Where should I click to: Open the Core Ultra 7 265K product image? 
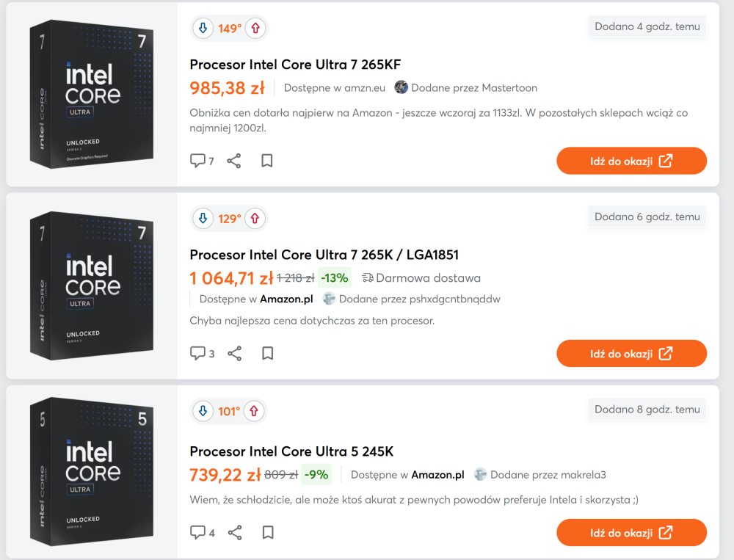[x=92, y=286]
